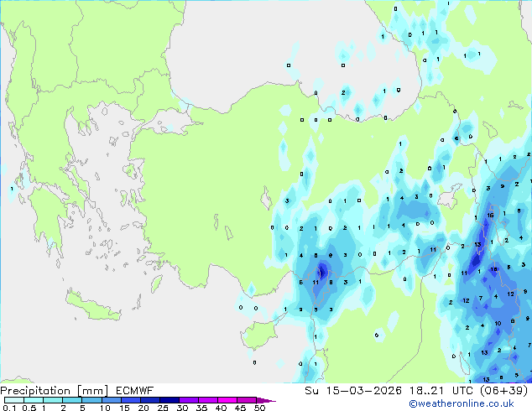Image resolution: width=532 pixels, height=411 pixels.
Task: Click the 'UTC' label
Action: 463,391
